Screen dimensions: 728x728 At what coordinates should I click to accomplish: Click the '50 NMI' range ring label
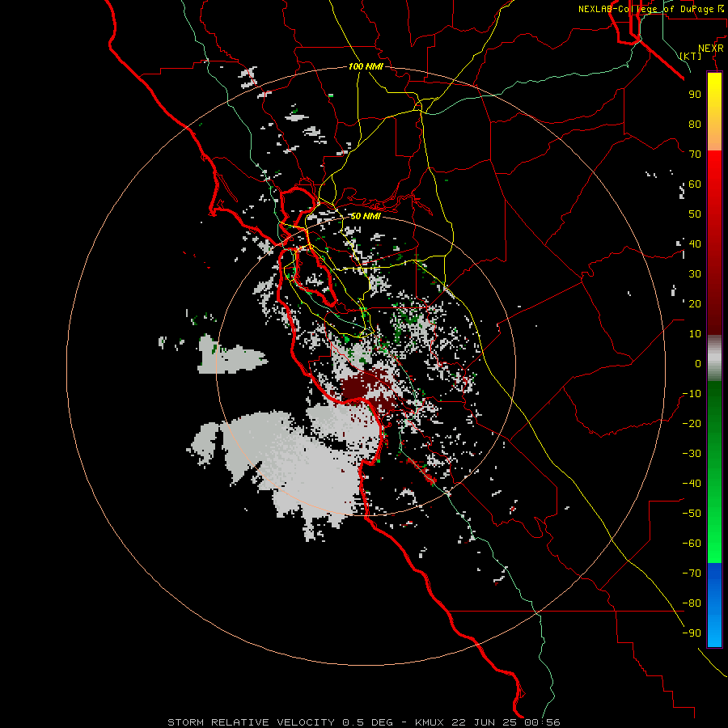click(366, 216)
